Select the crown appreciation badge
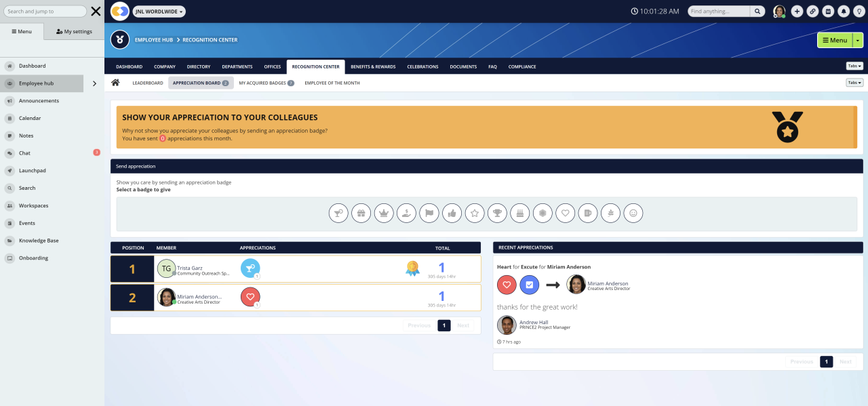Image resolution: width=868 pixels, height=406 pixels. point(384,213)
